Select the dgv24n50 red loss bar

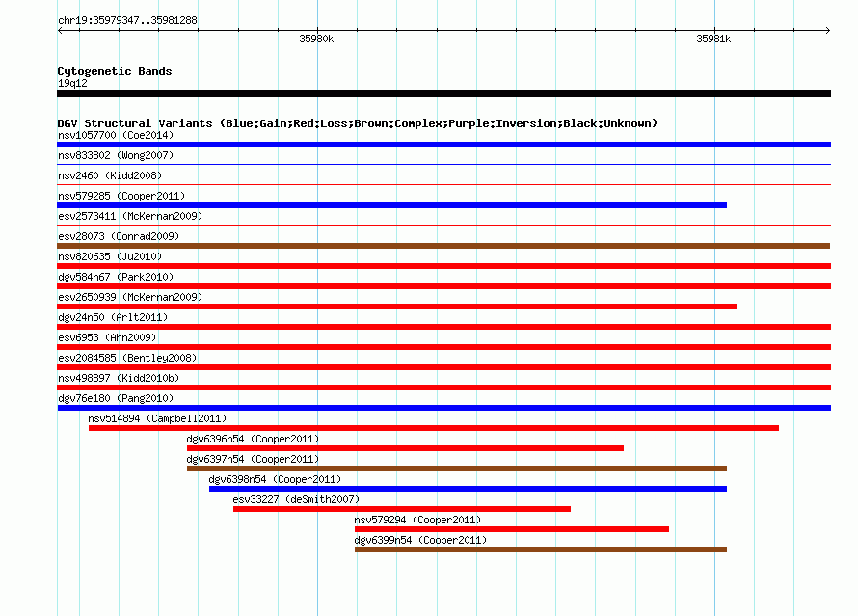[443, 327]
